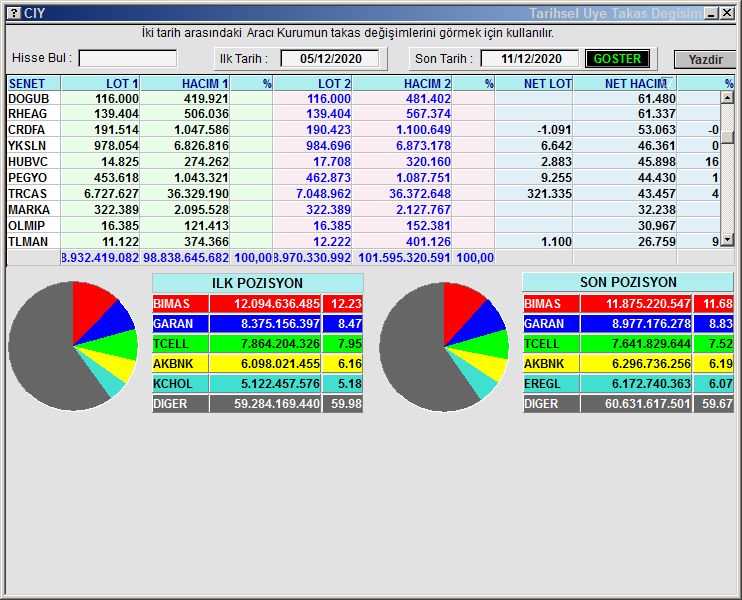Click HACIM 2 value 36.372.648

pos(420,194)
